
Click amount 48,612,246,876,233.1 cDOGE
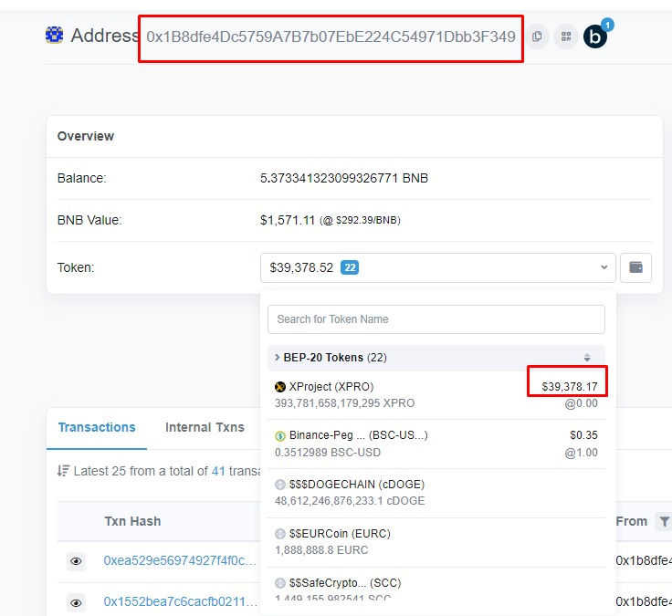tap(350, 501)
